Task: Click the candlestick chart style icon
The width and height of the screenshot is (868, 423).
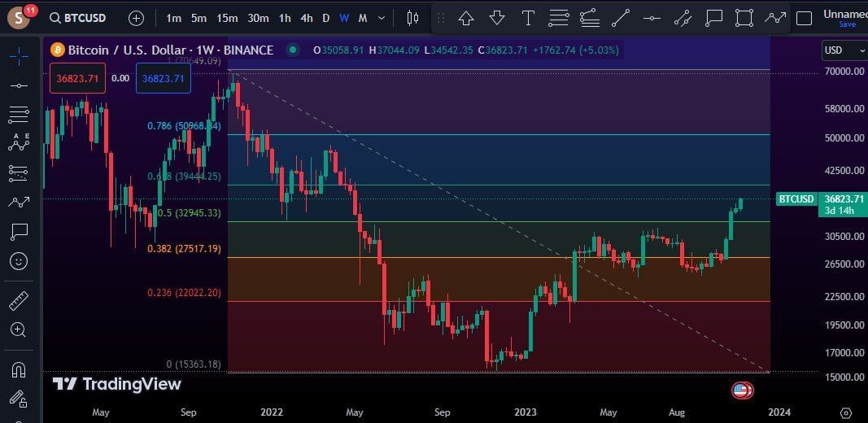Action: tap(412, 18)
